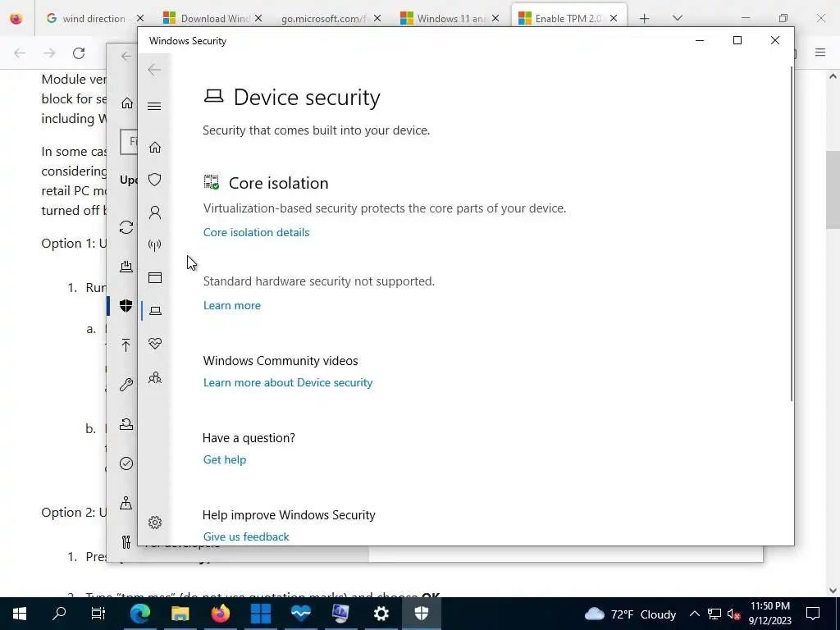The height and width of the screenshot is (630, 840).
Task: Open Device performance & health heart icon
Action: (x=155, y=344)
